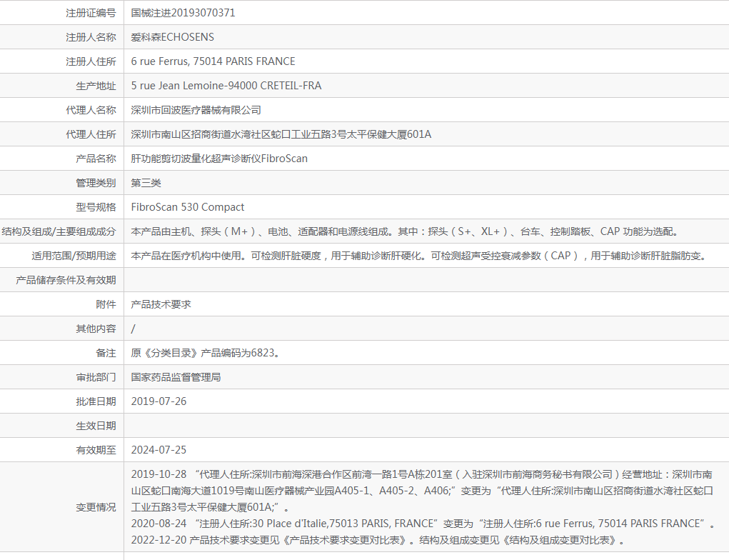Viewport: 729px width, 560px height.
Task: Click approval date 2019-07-26
Action: tap(159, 401)
